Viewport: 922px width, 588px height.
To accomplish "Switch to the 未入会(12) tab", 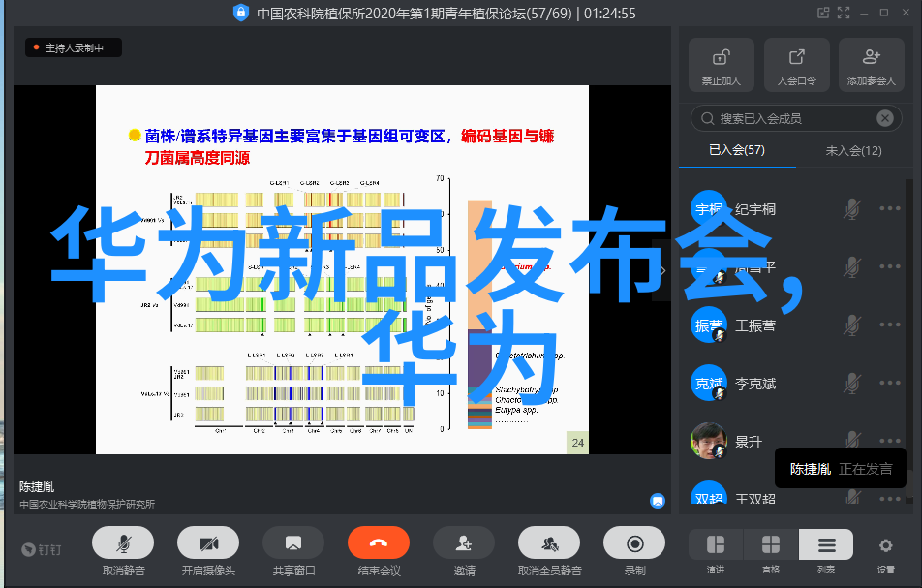I will [853, 150].
